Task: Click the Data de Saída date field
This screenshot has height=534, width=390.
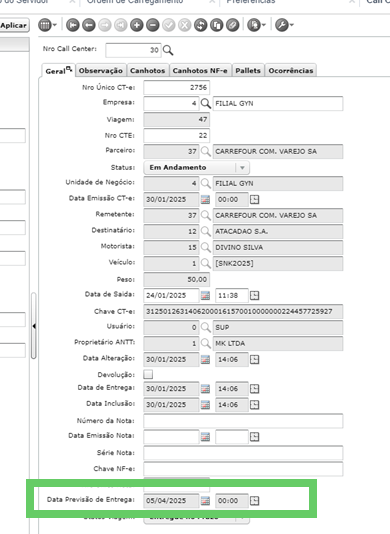Action: click(171, 295)
